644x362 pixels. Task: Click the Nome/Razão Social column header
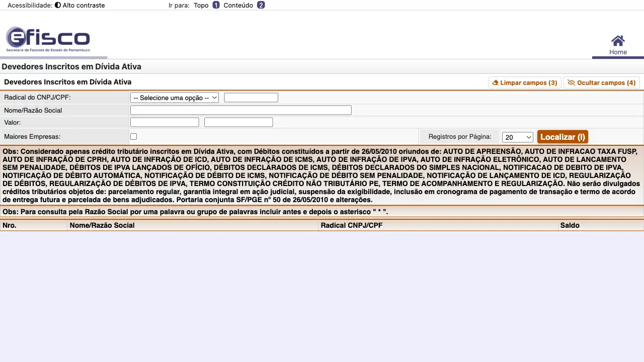pyautogui.click(x=102, y=225)
